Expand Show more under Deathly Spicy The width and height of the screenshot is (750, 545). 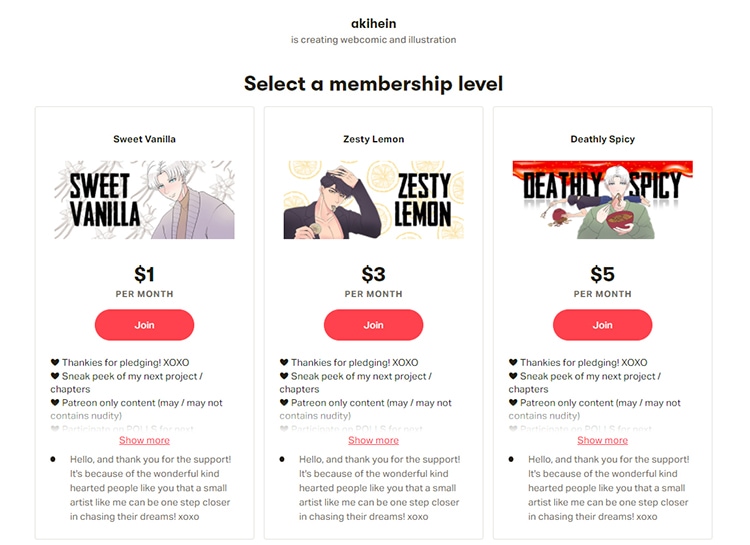[x=602, y=440]
